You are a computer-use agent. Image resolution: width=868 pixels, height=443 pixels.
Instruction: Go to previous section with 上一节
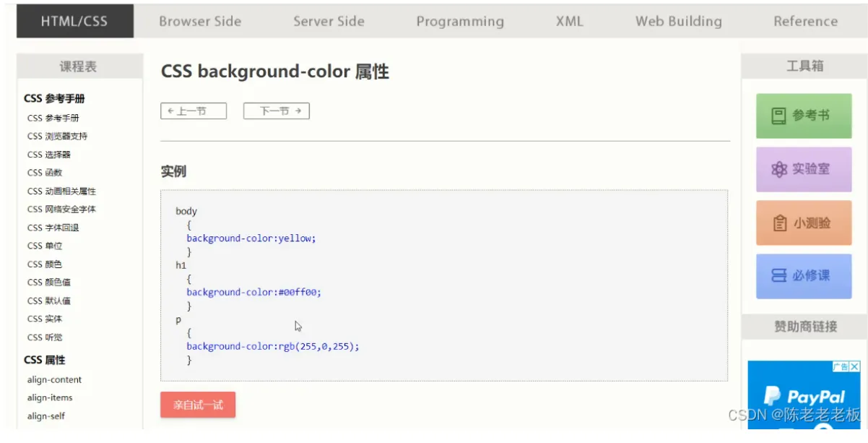tap(194, 111)
